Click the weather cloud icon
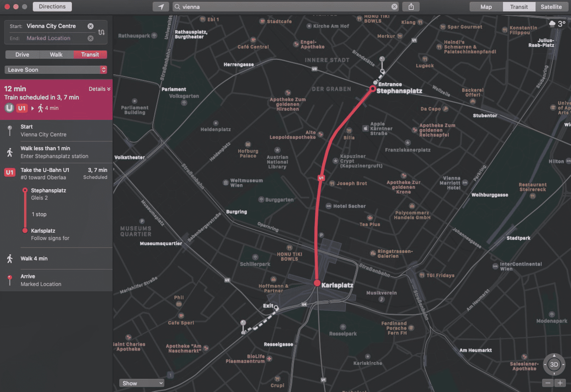The height and width of the screenshot is (392, 571). tap(552, 24)
